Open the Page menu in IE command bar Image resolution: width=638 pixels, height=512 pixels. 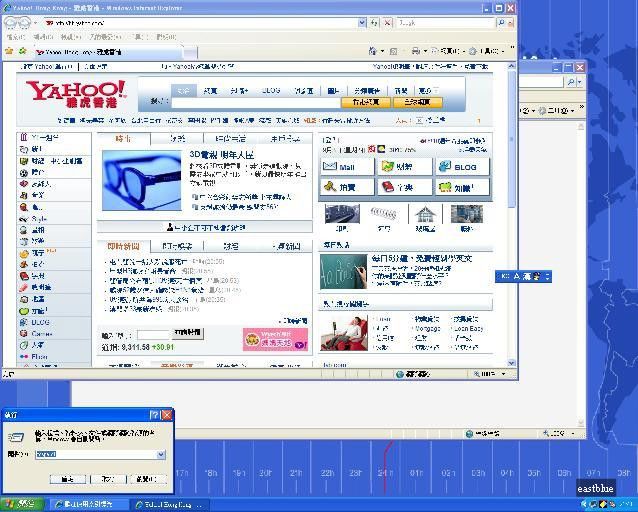click(447, 51)
